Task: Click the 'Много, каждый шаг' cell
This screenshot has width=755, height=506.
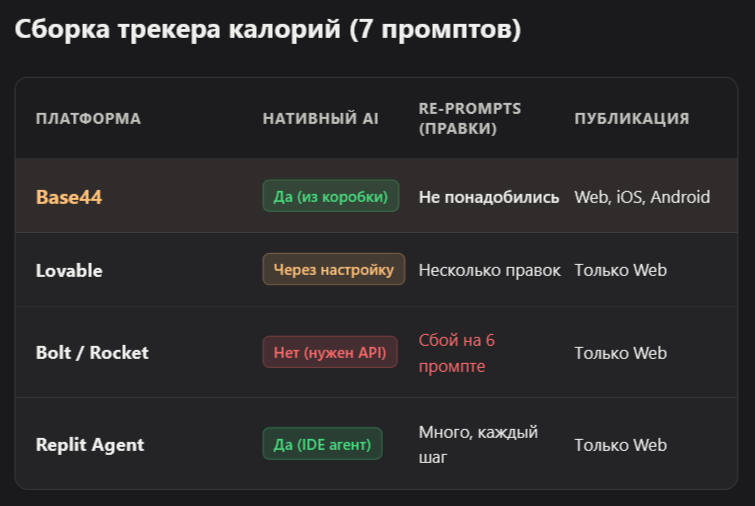Action: [478, 444]
